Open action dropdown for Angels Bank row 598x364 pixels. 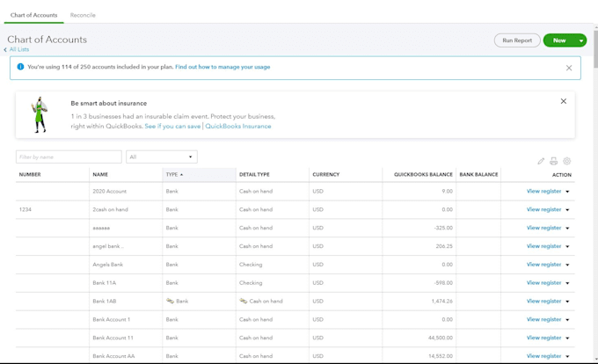pyautogui.click(x=567, y=265)
